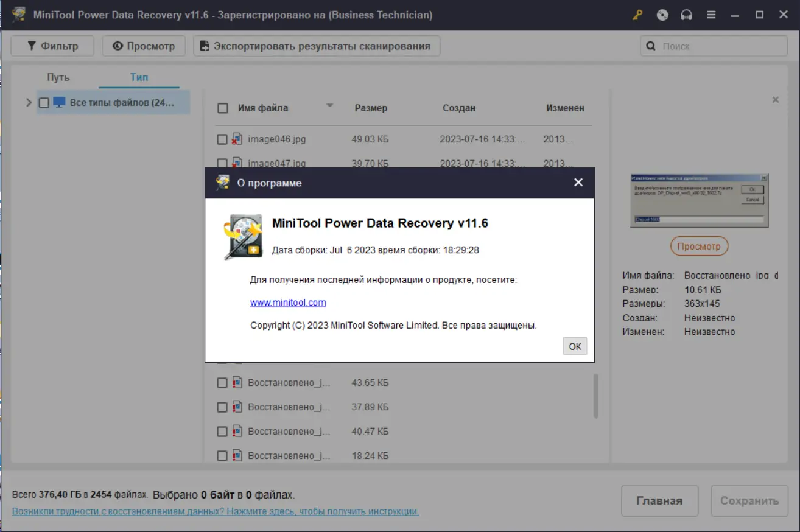This screenshot has width=800, height=532.
Task: Click the Имя файла column header
Action: tap(263, 108)
